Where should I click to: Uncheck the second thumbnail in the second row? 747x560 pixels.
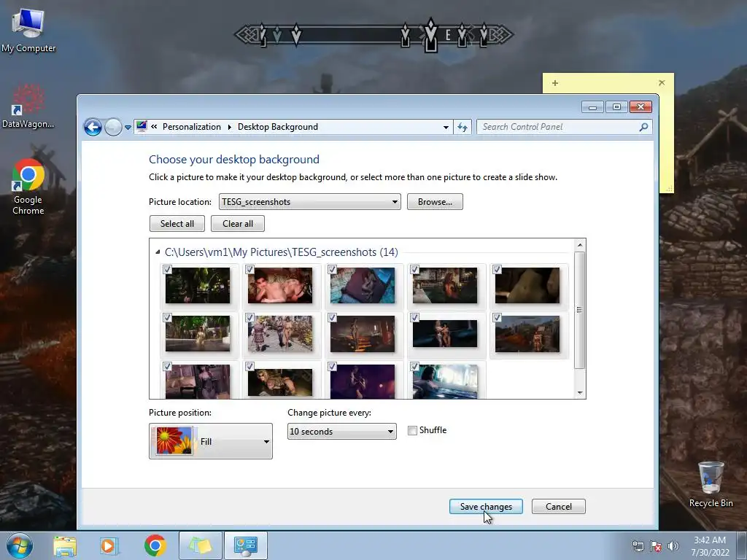pos(249,318)
